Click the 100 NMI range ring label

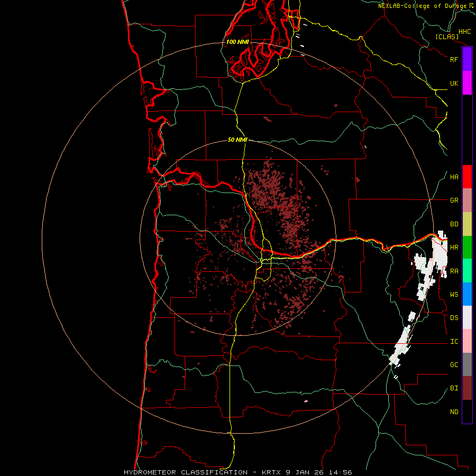pyautogui.click(x=237, y=42)
